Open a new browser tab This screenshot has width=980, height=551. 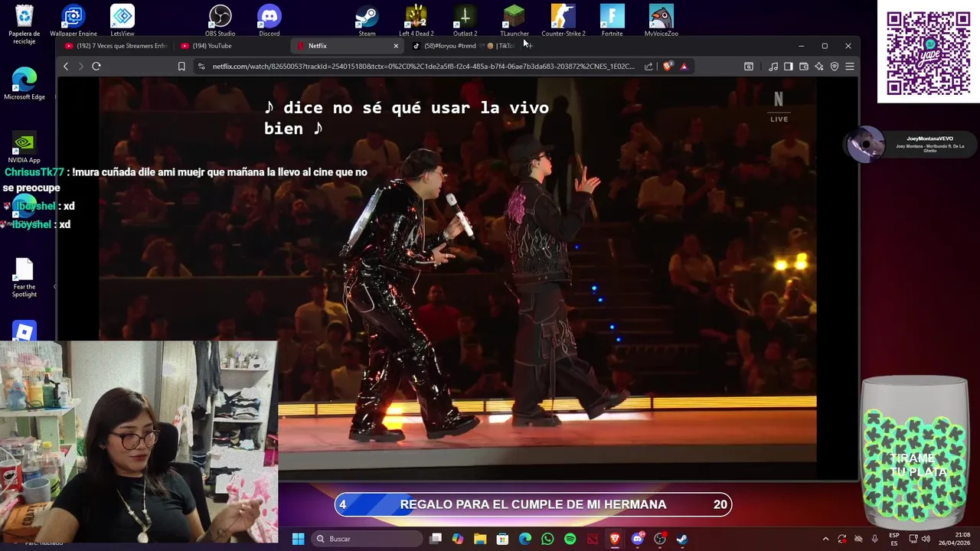528,46
